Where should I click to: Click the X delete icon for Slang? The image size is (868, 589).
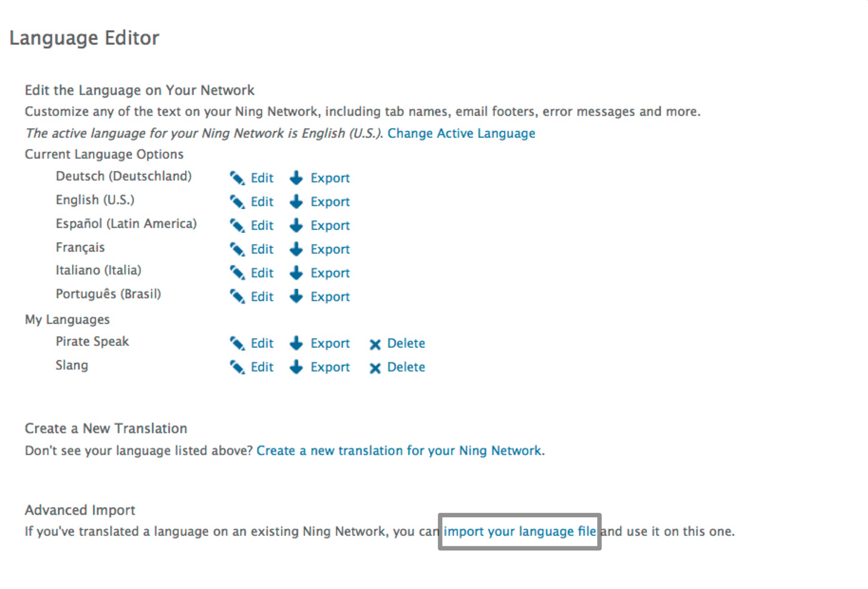coord(375,368)
